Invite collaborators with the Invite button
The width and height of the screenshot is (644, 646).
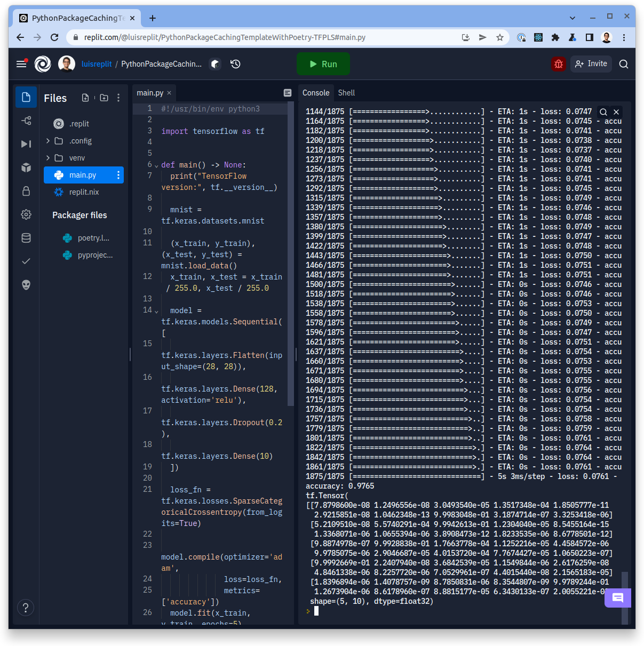[x=591, y=63]
